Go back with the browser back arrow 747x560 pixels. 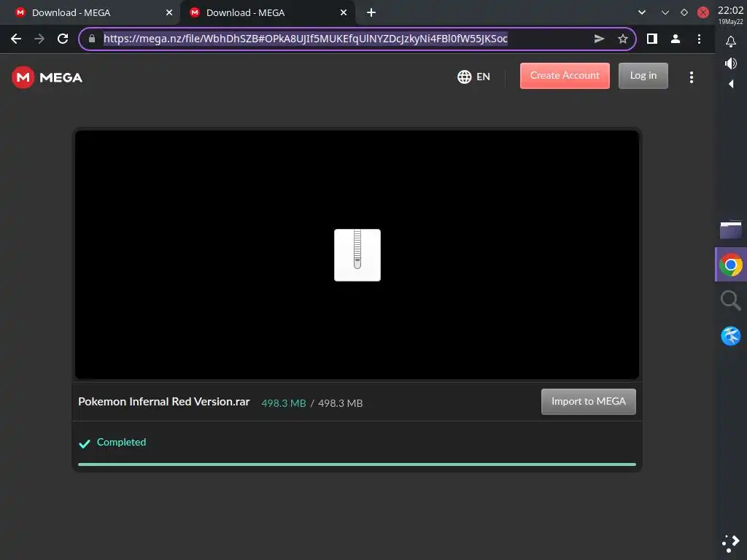16,39
